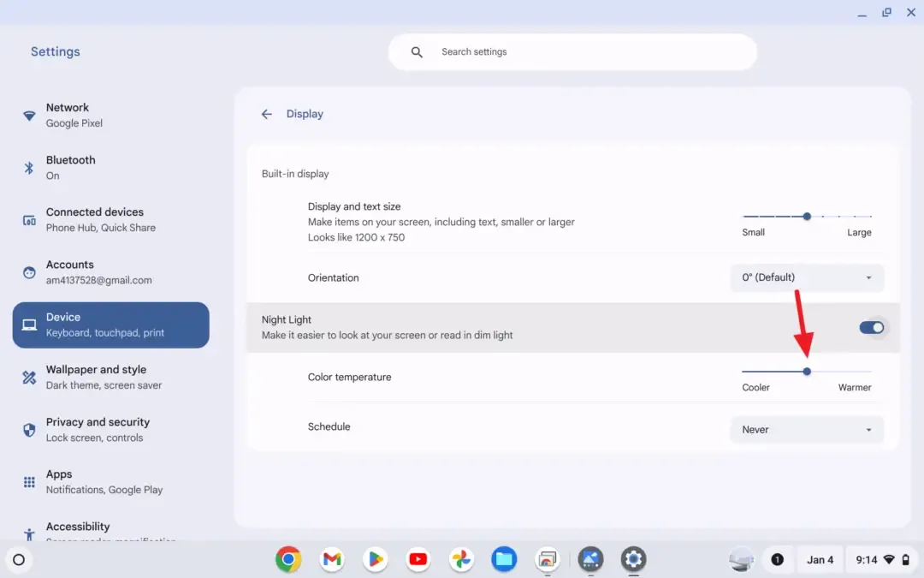Click the Wallpaper and style brush icon
Viewport: 924px width, 578px height.
click(x=29, y=378)
